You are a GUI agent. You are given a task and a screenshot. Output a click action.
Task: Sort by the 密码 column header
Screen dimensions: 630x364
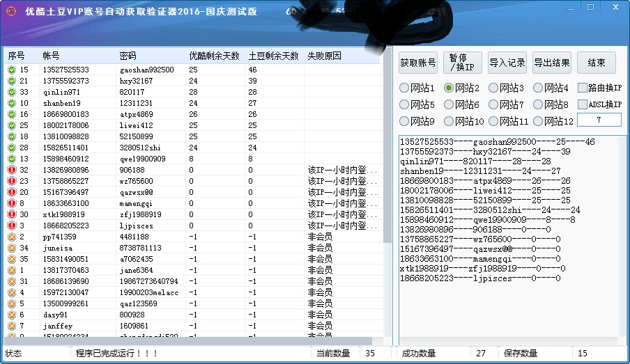[x=151, y=56]
